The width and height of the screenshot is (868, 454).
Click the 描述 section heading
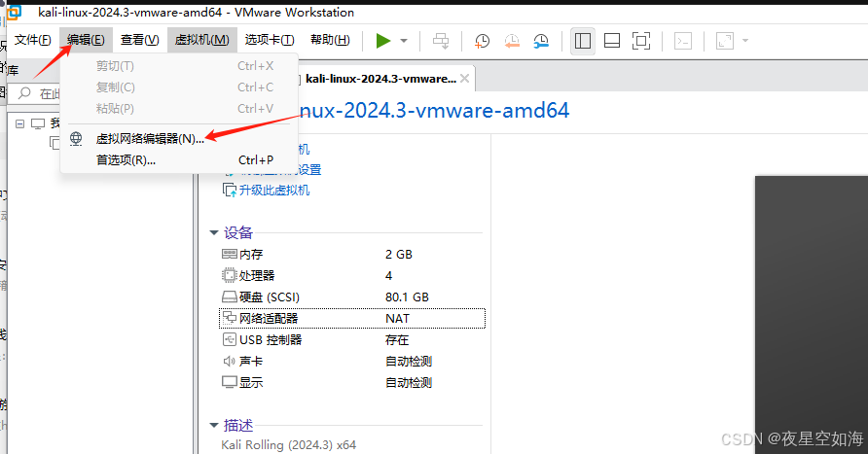click(238, 425)
